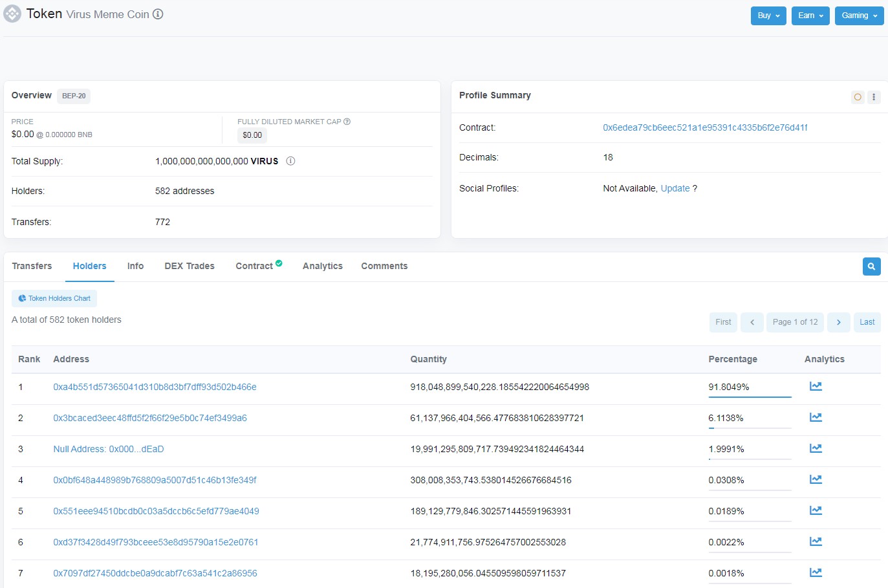Click the Decimals value 18
Viewport: 888px width, 588px height.
[x=608, y=157]
